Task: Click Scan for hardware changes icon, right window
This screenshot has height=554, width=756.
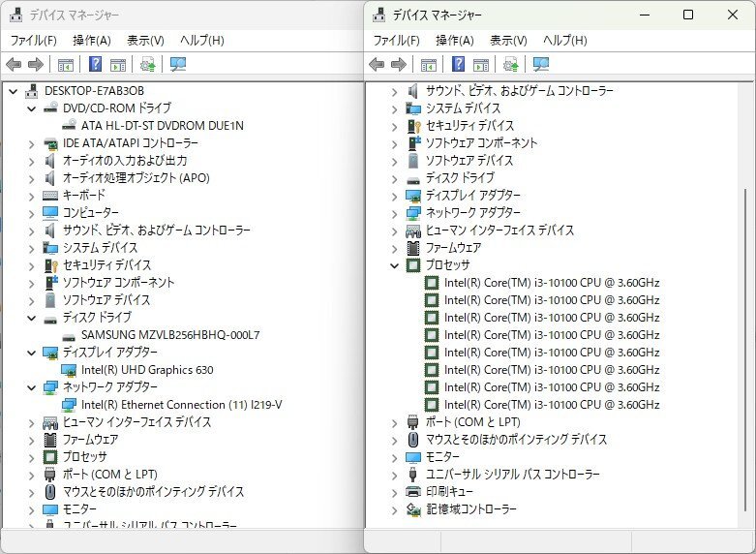Action: 541,64
